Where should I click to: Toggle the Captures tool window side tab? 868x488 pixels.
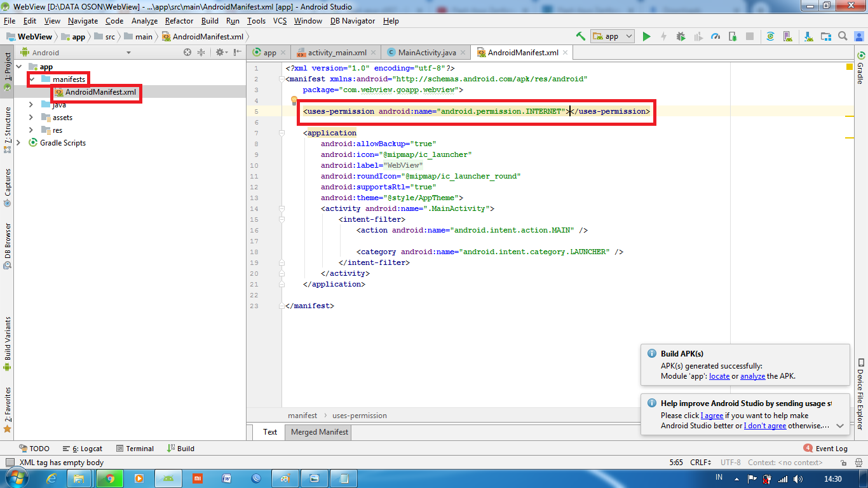click(7, 188)
